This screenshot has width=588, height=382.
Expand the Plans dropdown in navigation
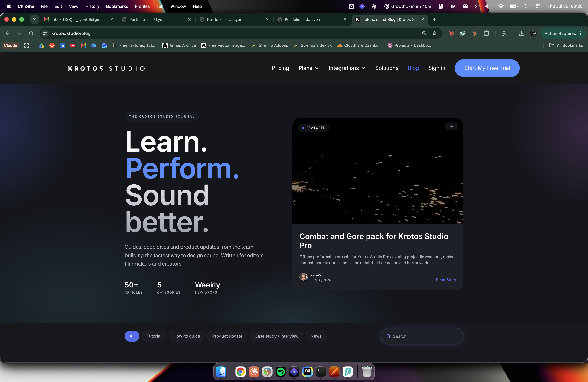[309, 68]
